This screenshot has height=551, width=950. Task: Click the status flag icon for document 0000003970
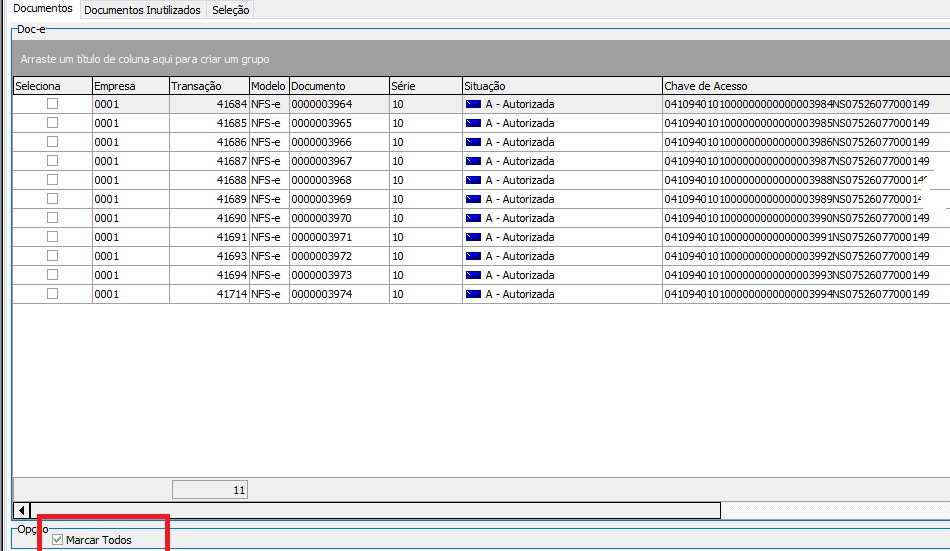point(473,218)
